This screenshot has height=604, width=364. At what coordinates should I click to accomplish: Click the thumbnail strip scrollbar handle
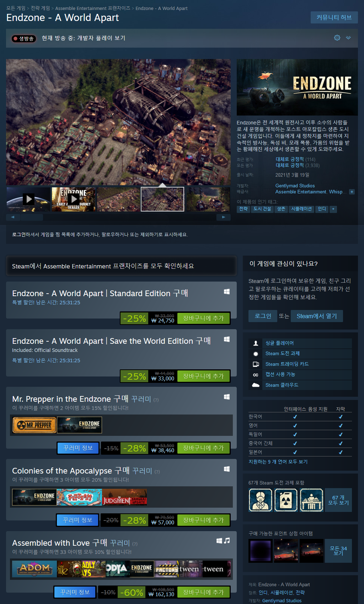[31, 217]
